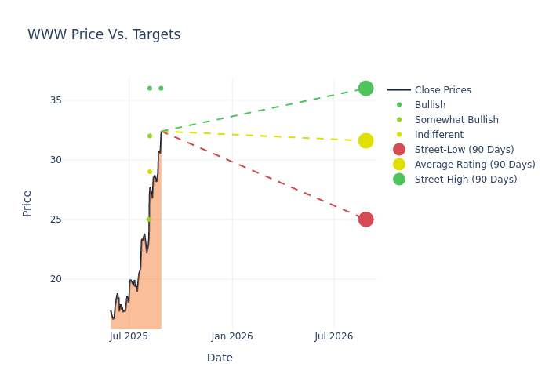This screenshot has width=549, height=392.
Task: Click the Jan 2026 x-axis tick label
Action: 231,337
